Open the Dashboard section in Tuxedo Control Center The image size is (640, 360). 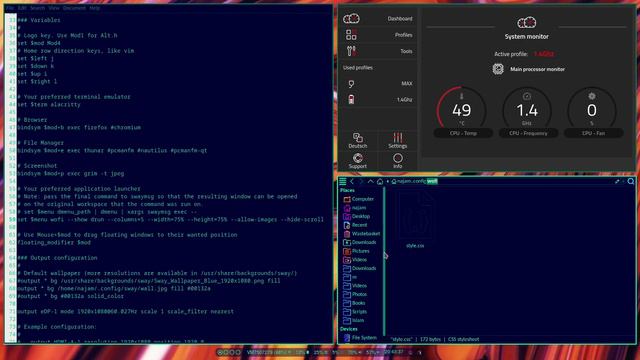coord(378,19)
